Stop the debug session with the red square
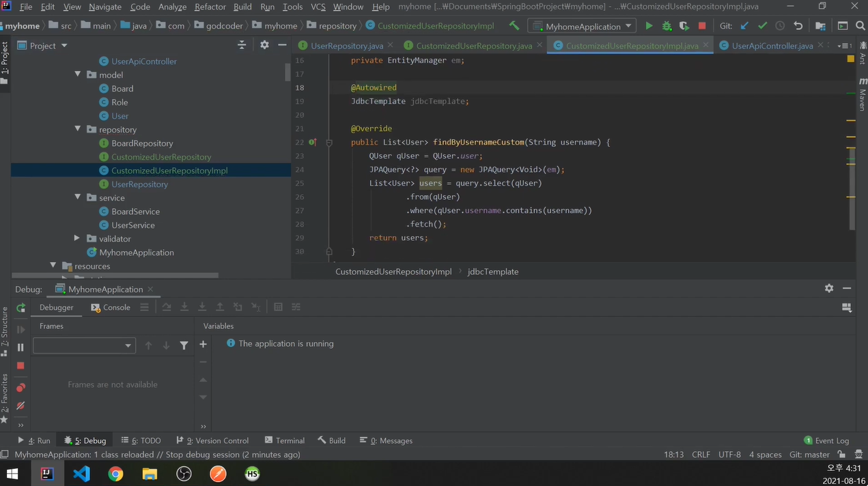Screen dimensions: 868x486 tap(20, 366)
